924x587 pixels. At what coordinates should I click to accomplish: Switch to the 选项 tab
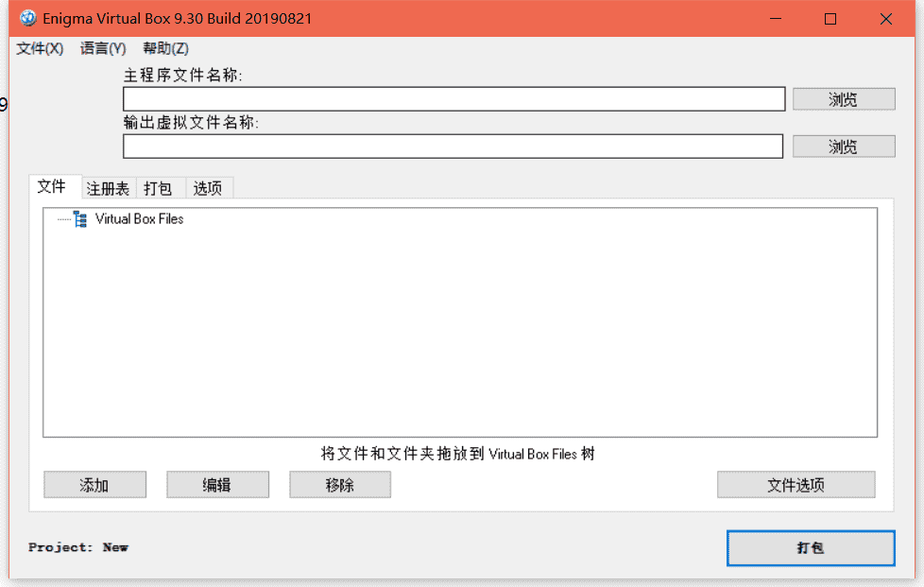208,189
